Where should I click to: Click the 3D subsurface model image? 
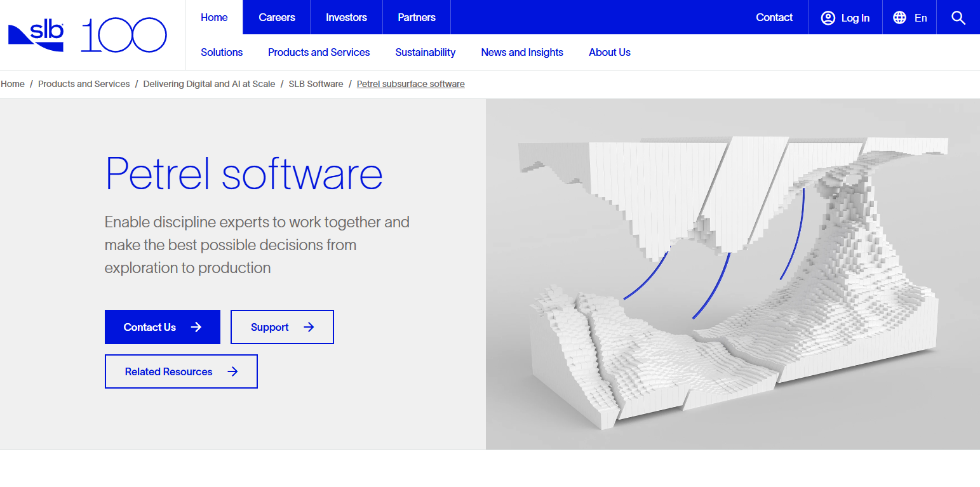[733, 274]
